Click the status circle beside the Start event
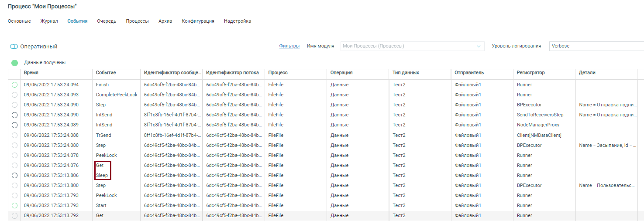This screenshot has width=644, height=221. pyautogui.click(x=14, y=205)
